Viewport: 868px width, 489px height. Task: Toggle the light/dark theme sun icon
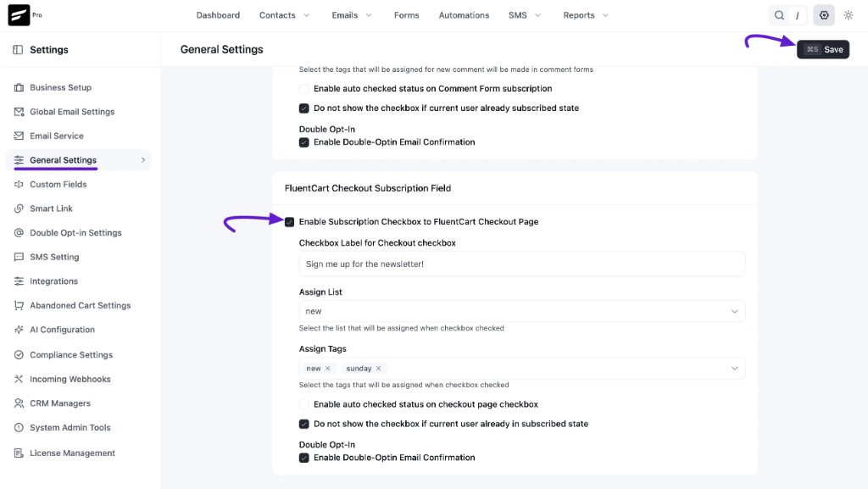tap(848, 15)
